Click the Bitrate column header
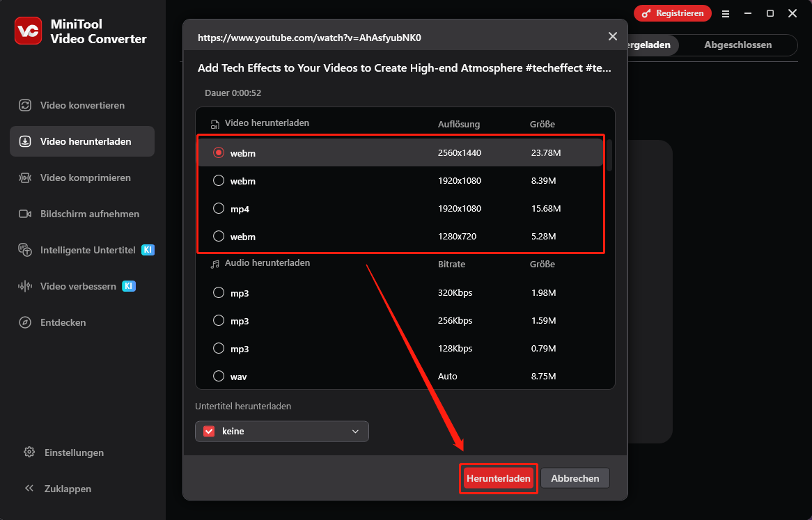Image resolution: width=812 pixels, height=520 pixels. click(451, 264)
